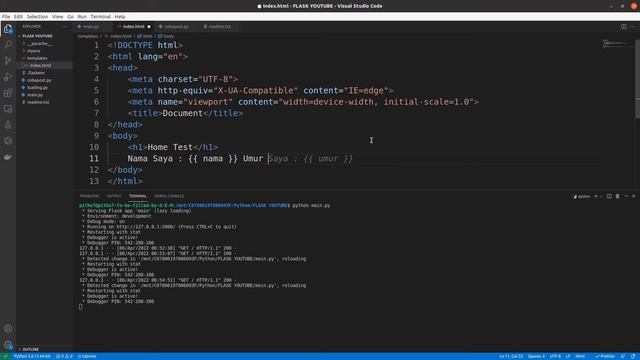
Task: Open the Terminal menu
Action: coord(100,17)
